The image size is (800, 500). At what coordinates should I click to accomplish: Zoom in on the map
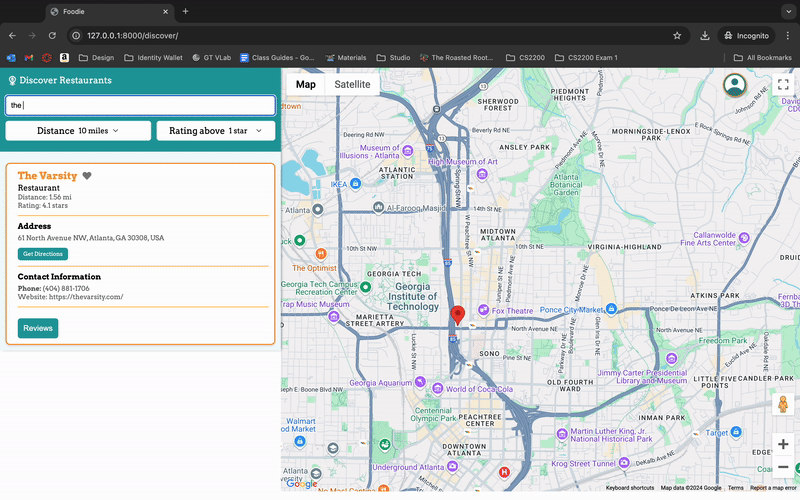783,444
